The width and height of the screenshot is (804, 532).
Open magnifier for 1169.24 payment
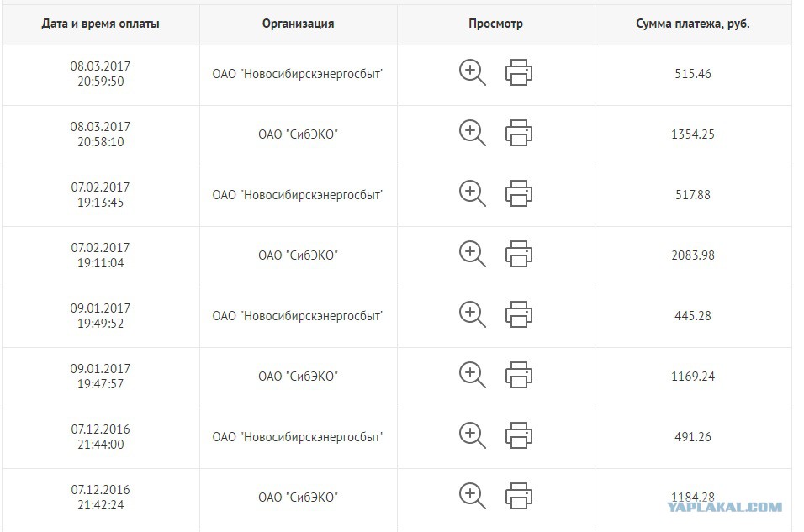click(x=473, y=375)
